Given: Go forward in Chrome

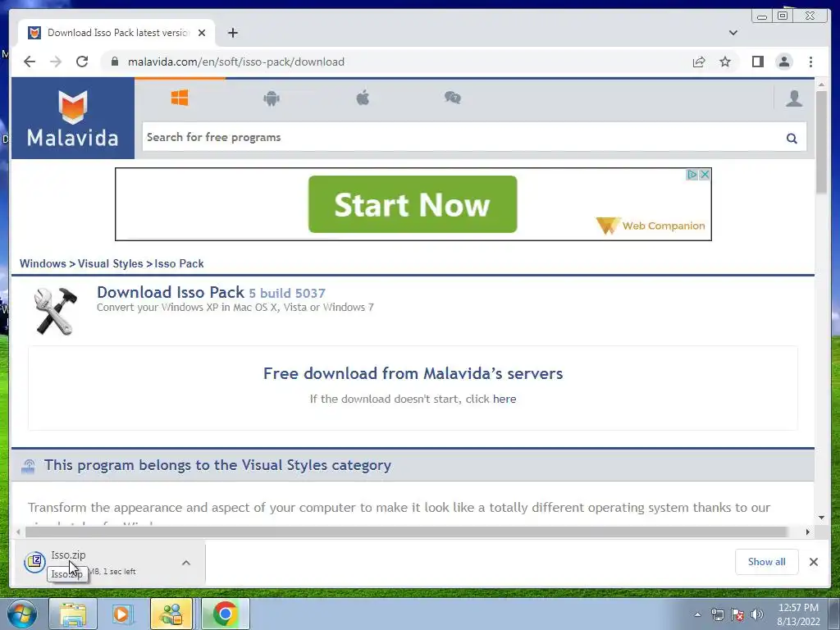Looking at the screenshot, I should tap(56, 62).
